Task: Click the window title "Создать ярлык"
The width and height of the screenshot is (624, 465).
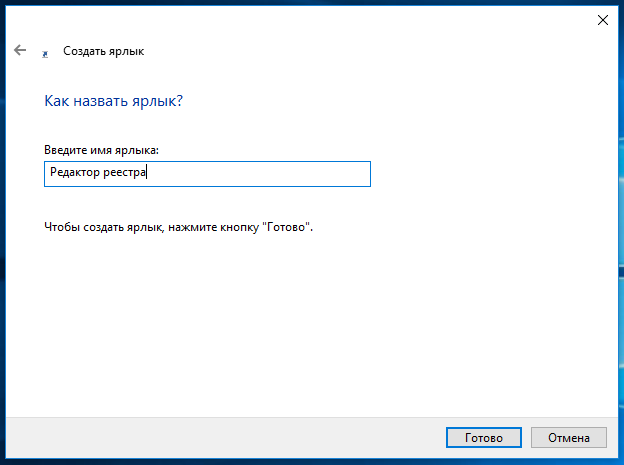Action: coord(103,51)
